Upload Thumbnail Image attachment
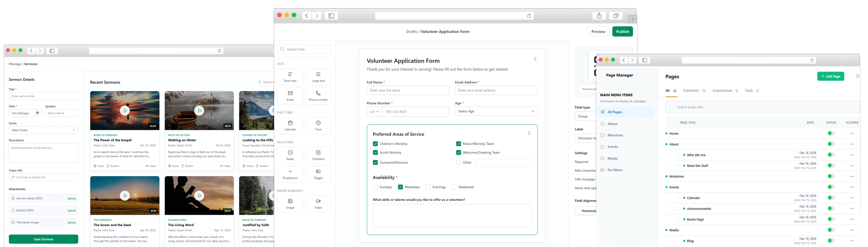This screenshot has width=868, height=247. 71,222
